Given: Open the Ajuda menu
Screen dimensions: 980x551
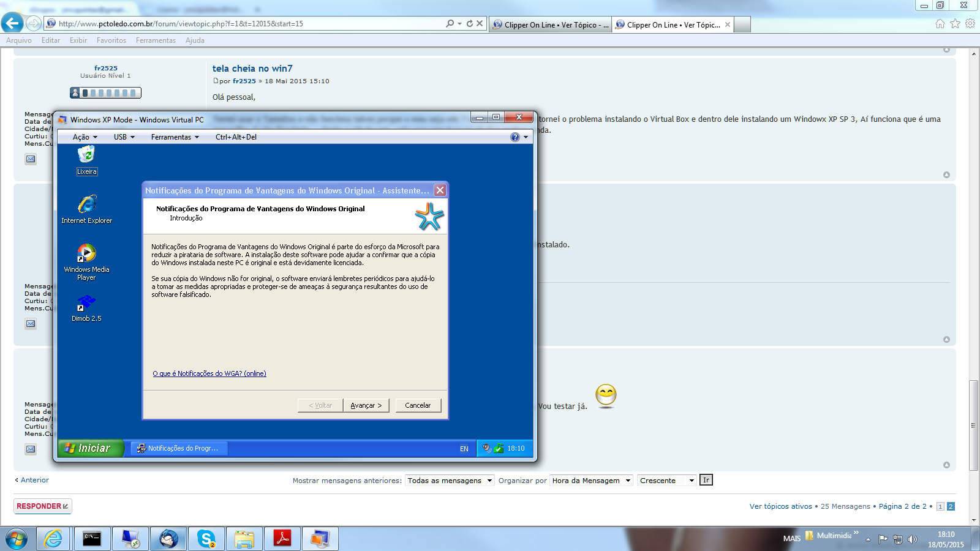Looking at the screenshot, I should [195, 40].
